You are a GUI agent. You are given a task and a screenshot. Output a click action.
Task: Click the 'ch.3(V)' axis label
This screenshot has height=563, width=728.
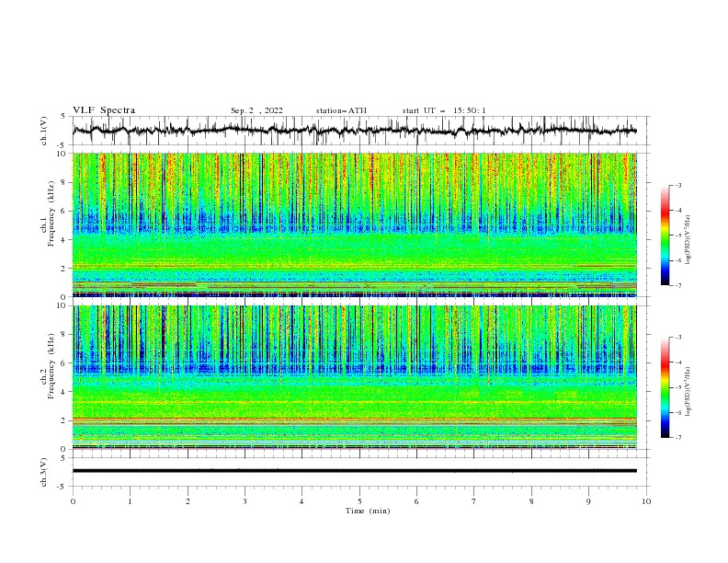(44, 472)
